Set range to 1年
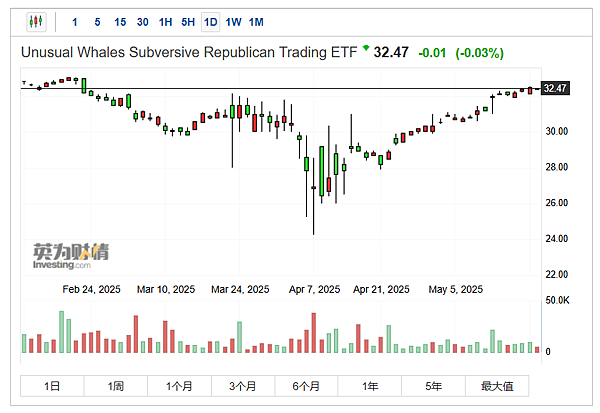The height and width of the screenshot is (413, 600). pyautogui.click(x=370, y=386)
